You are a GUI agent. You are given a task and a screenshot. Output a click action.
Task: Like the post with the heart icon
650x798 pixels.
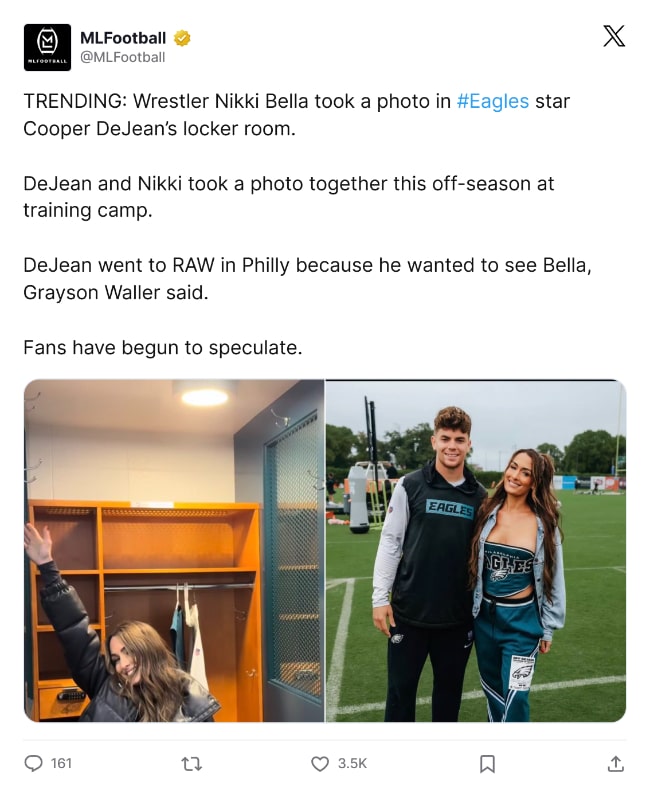(320, 764)
